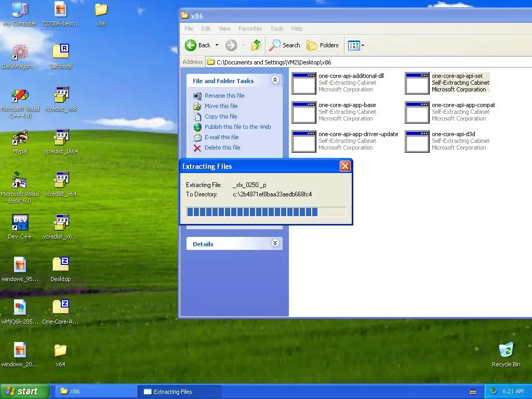The width and height of the screenshot is (532, 399).
Task: Click the address bar path field
Action: 368,62
